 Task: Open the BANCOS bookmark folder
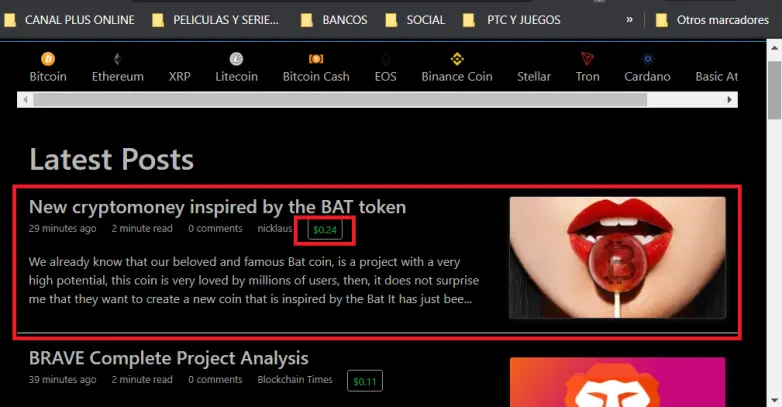[334, 20]
